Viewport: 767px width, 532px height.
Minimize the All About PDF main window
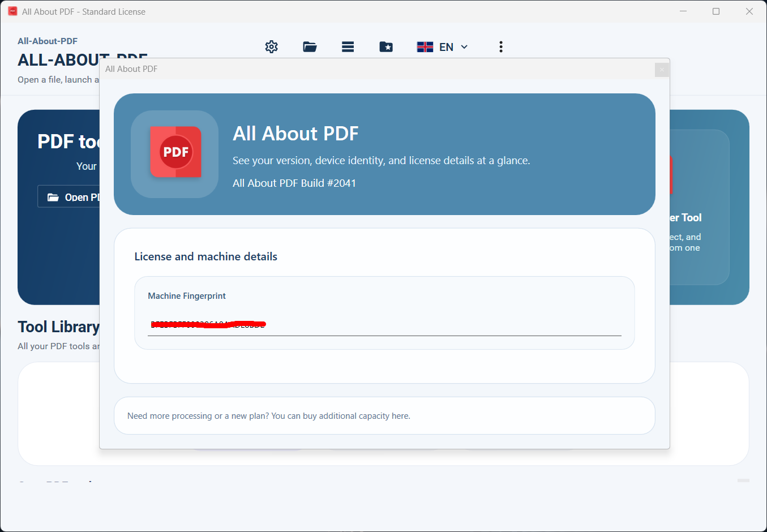tap(683, 11)
